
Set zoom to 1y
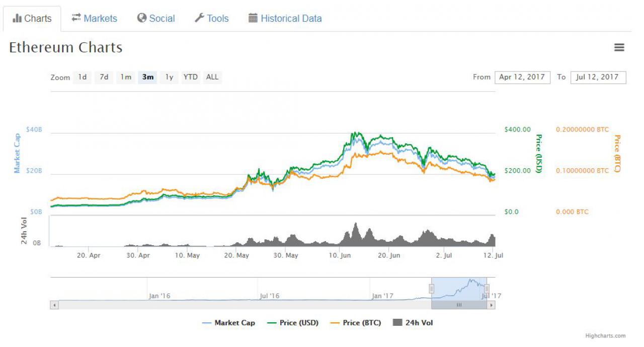tap(170, 77)
